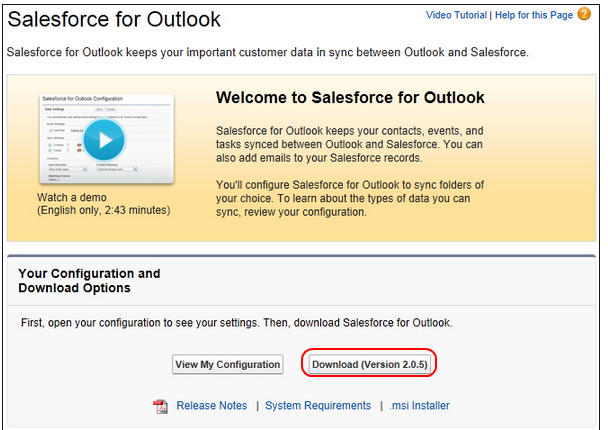The image size is (608, 430).
Task: Click View My Configuration button
Action: tap(228, 364)
